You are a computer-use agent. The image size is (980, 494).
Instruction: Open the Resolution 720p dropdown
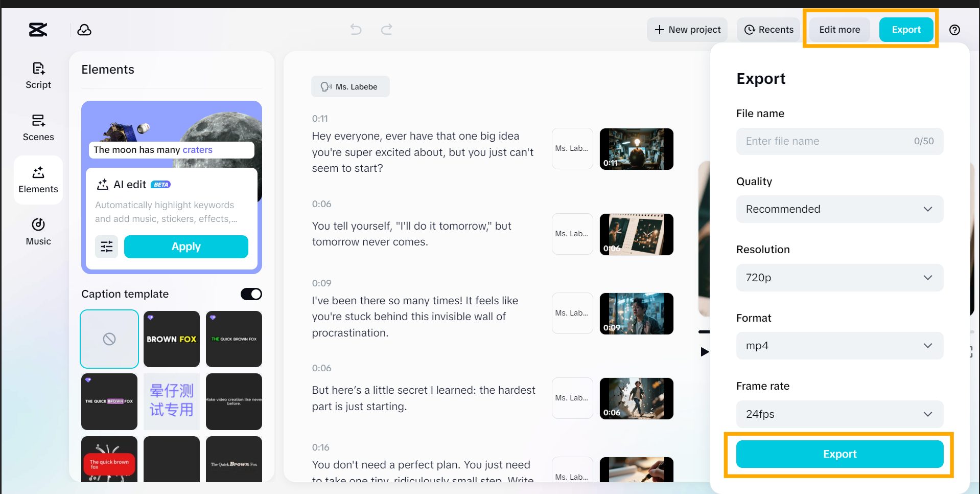[839, 278]
